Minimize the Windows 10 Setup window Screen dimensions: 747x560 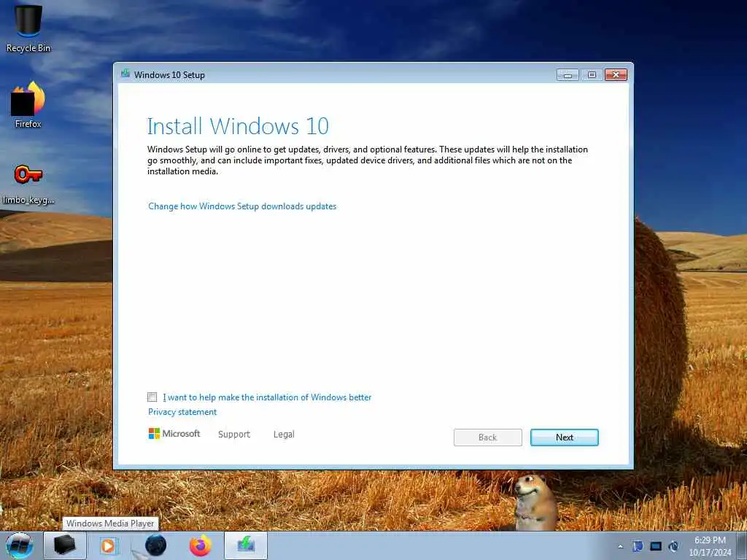coord(568,75)
